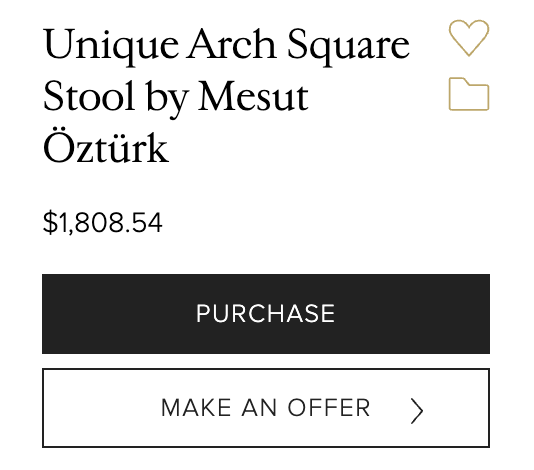This screenshot has height=470, width=534.
Task: Click the chevron arrow beside Make an Offer
Action: 417,411
